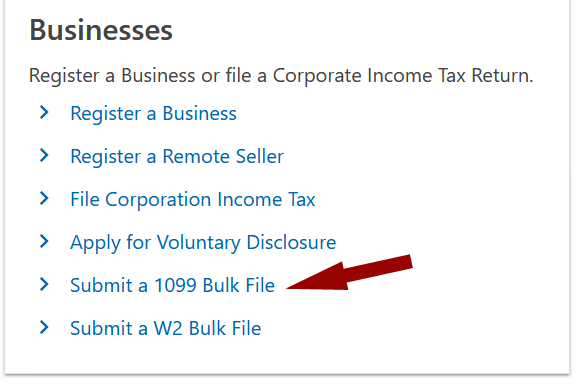Click the bottom shadow border of Businesses card

tap(287, 375)
